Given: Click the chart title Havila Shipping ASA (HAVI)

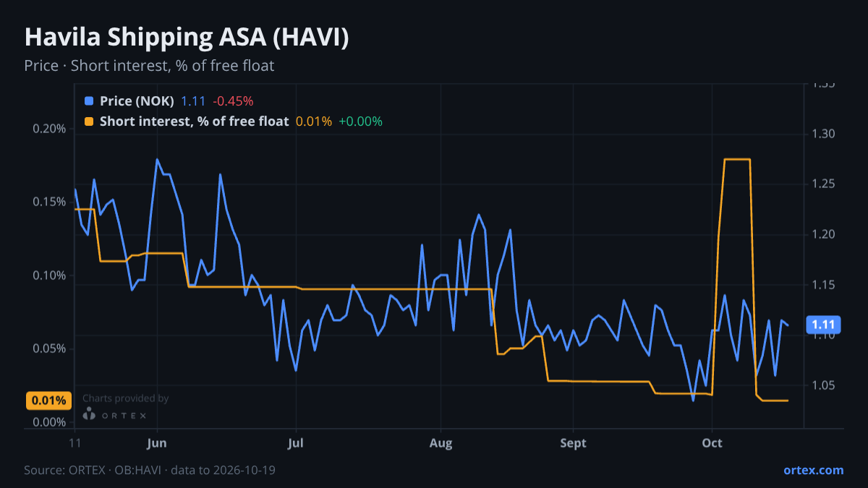Looking at the screenshot, I should click(187, 38).
